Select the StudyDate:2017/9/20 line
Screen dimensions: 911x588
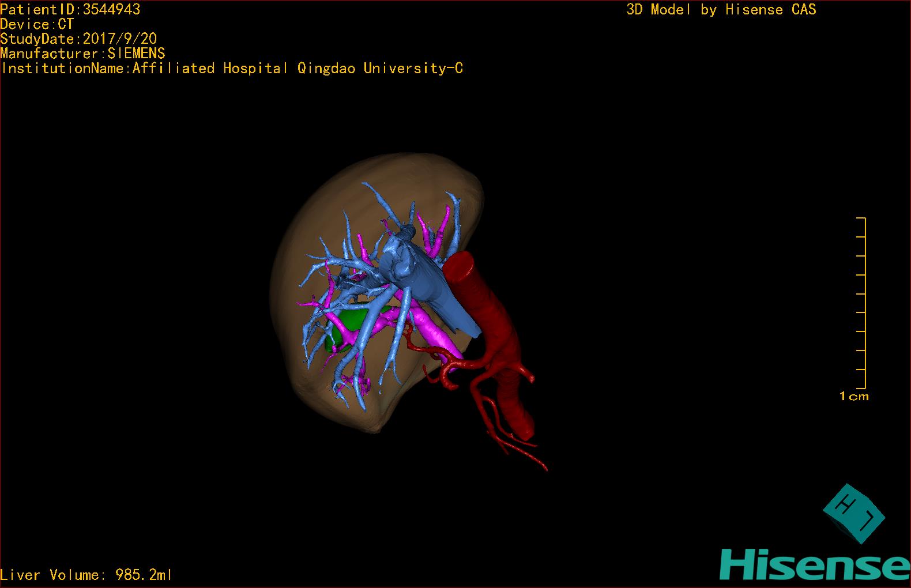coord(78,39)
